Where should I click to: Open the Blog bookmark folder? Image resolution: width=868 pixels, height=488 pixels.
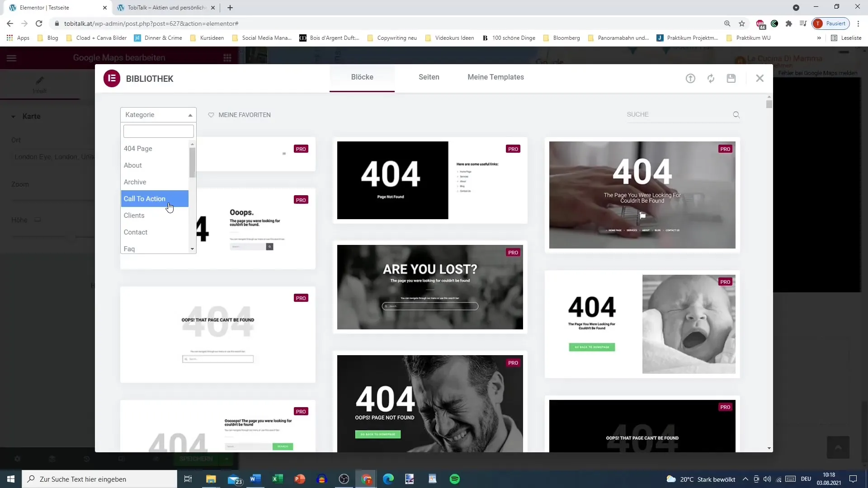(x=48, y=38)
